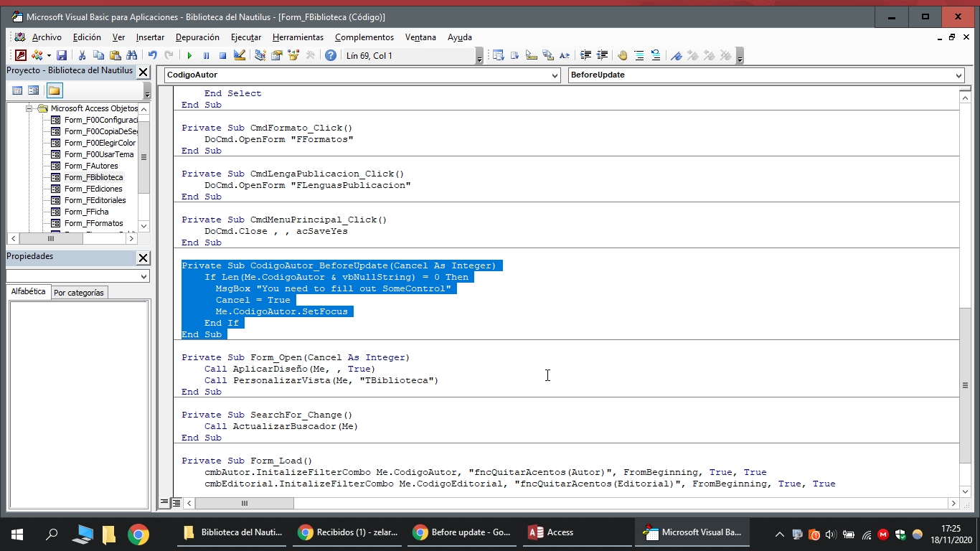Click the Break (pause) icon

pyautogui.click(x=206, y=55)
